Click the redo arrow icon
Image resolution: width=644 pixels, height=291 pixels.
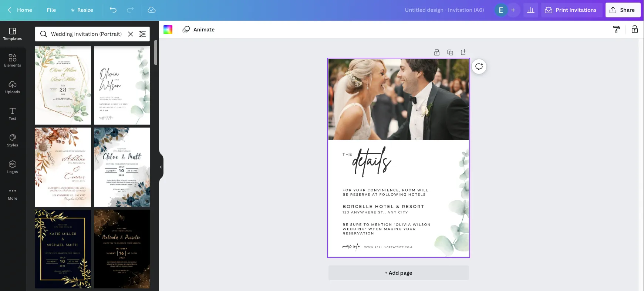point(130,10)
